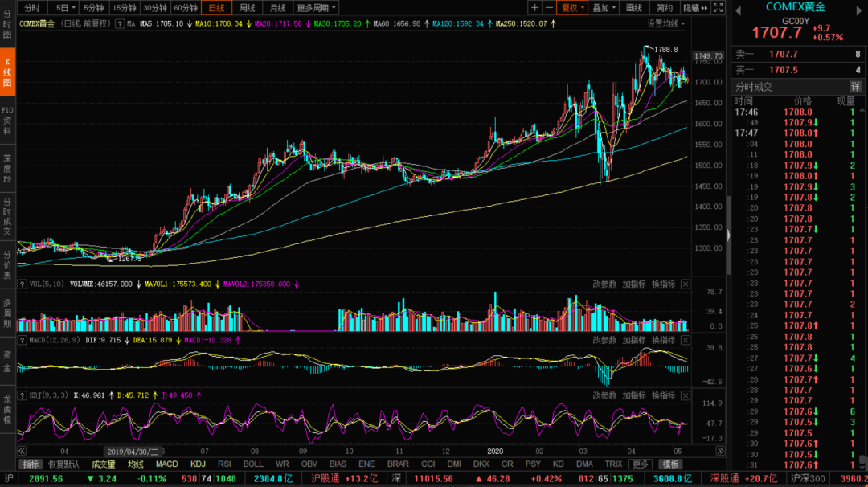Zoom out chart with minus icon
Image resolution: width=868 pixels, height=487 pixels.
(549, 8)
